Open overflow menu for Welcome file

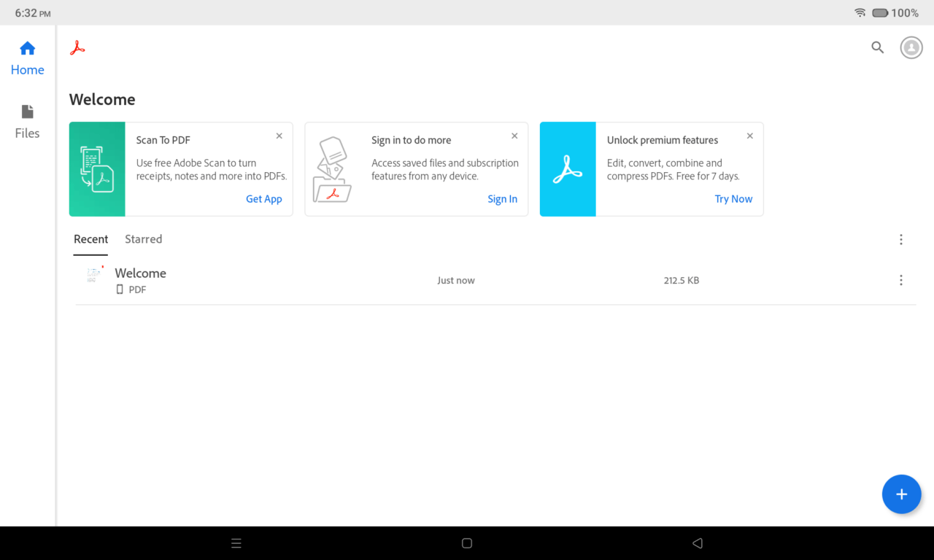pos(900,280)
